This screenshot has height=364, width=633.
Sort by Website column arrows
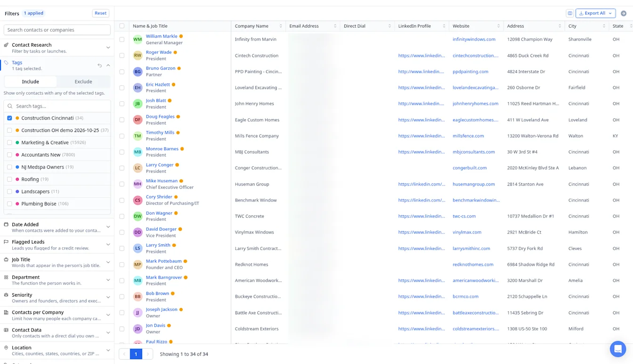[x=498, y=26]
